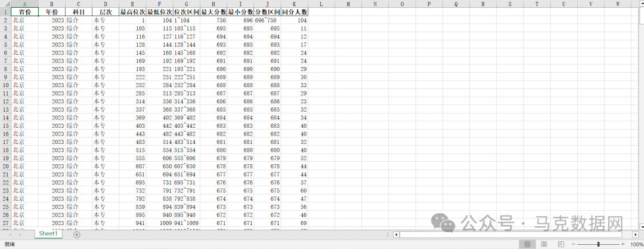Click the select-all corner of the grid
644x249 pixels.
tap(5, 4)
